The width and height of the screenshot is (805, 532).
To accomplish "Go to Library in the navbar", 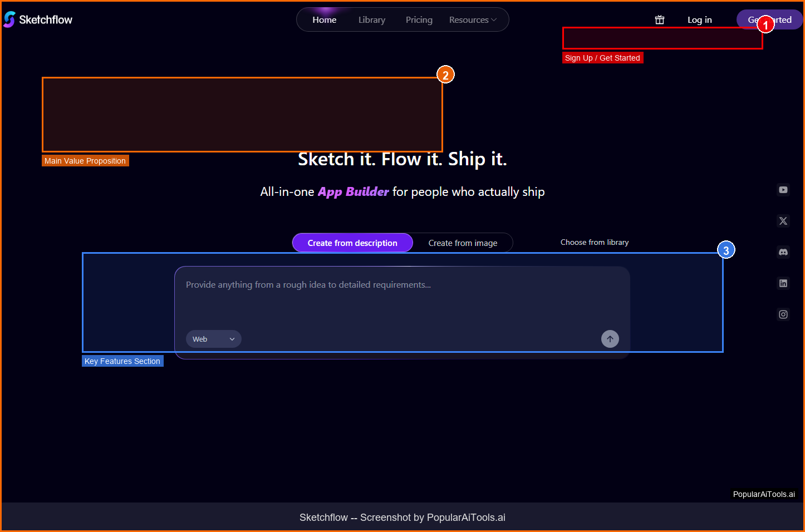I will pyautogui.click(x=372, y=20).
